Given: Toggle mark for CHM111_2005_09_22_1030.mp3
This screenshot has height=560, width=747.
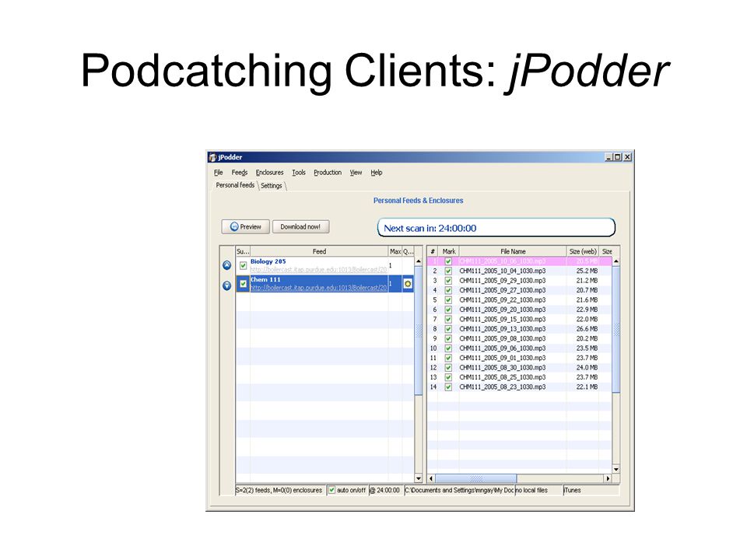Looking at the screenshot, I should coord(448,300).
